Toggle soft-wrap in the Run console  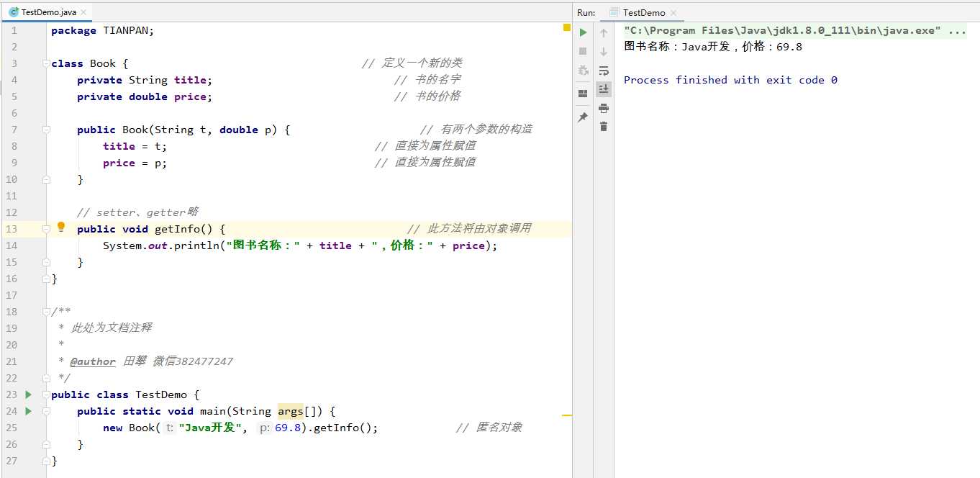pos(604,71)
